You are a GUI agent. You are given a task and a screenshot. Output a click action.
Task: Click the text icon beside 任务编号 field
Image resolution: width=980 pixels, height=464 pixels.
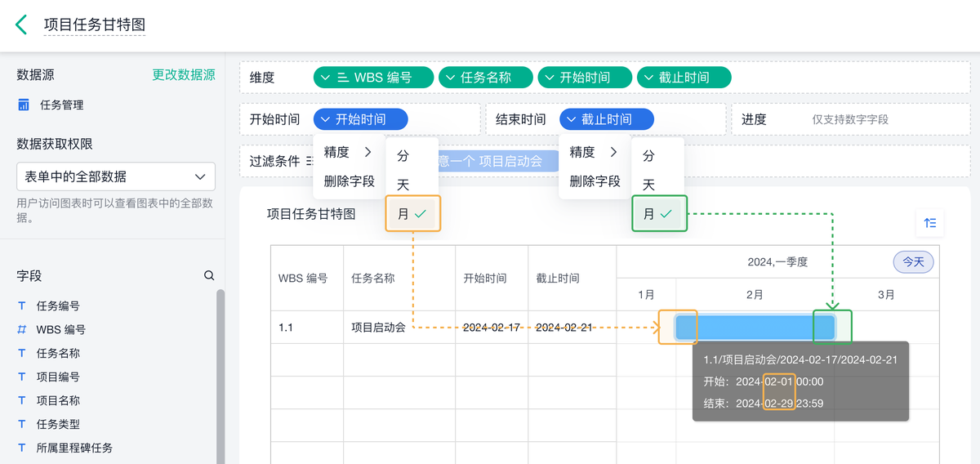(22, 306)
